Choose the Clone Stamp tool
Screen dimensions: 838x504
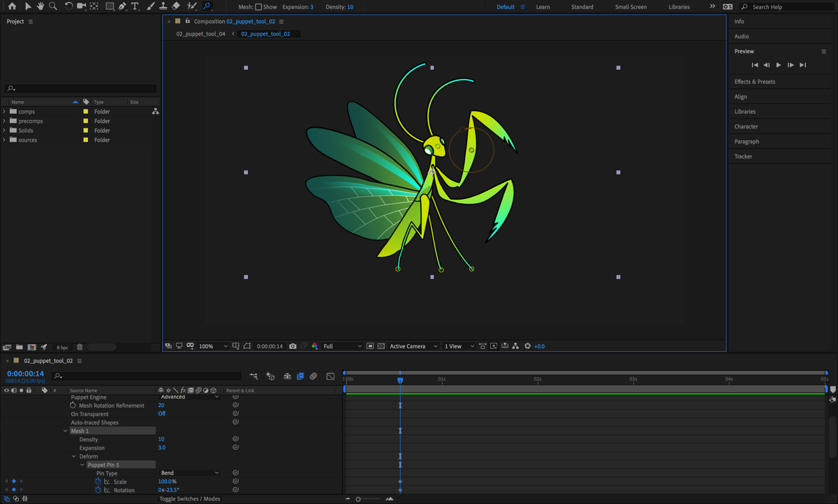click(x=163, y=6)
